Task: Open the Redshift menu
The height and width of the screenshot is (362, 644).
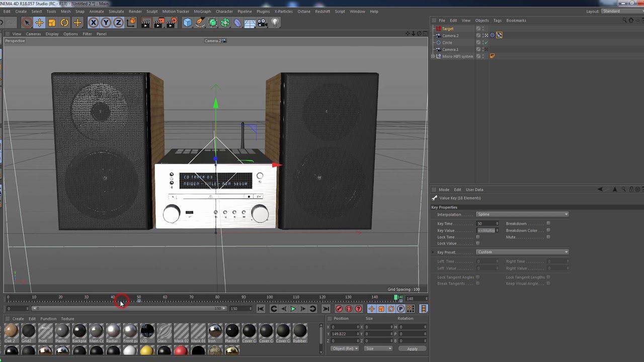Action: (x=323, y=11)
